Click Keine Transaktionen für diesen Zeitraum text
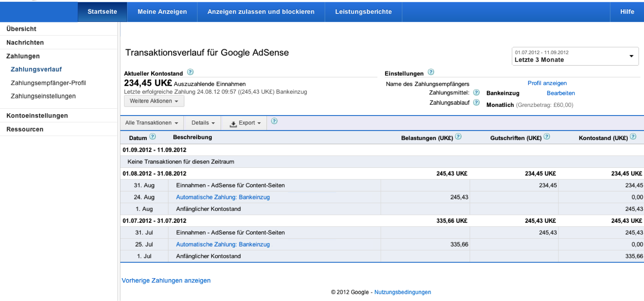This screenshot has height=301, width=644. [181, 162]
